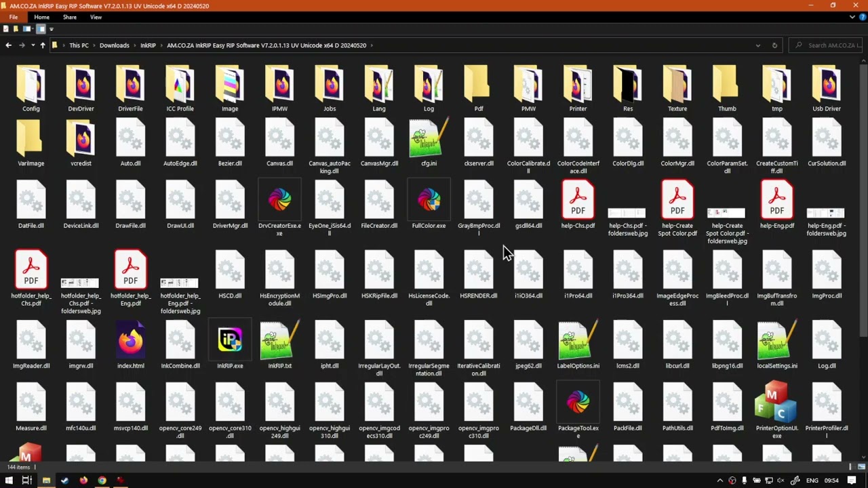Open the File menu
The image size is (868, 488).
pyautogui.click(x=14, y=17)
